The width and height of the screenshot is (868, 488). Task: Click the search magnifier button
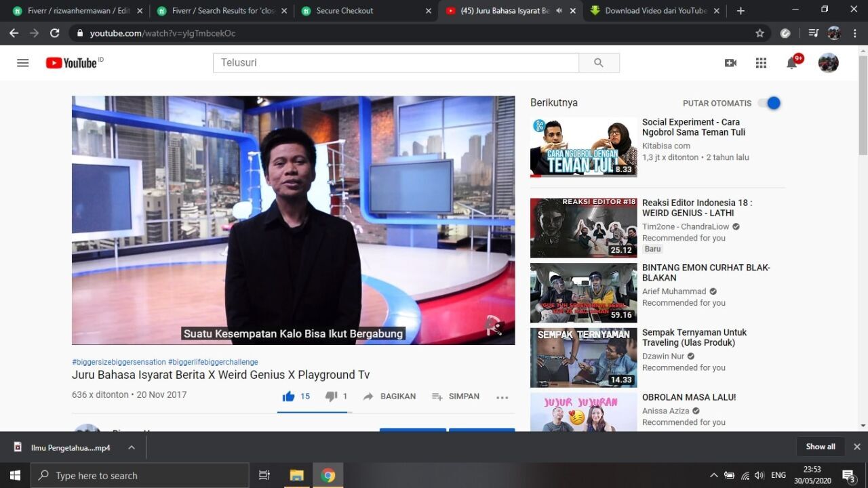pos(598,63)
